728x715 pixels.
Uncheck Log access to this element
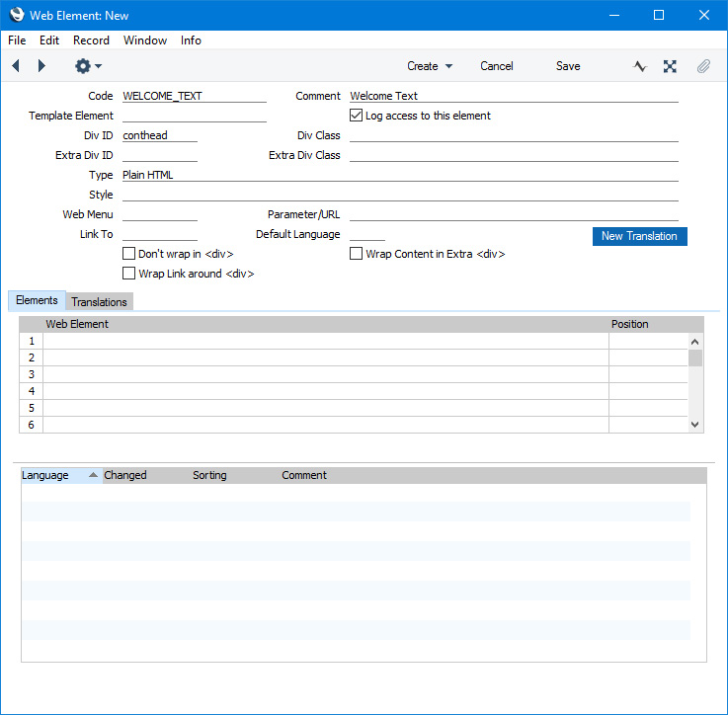pos(357,116)
